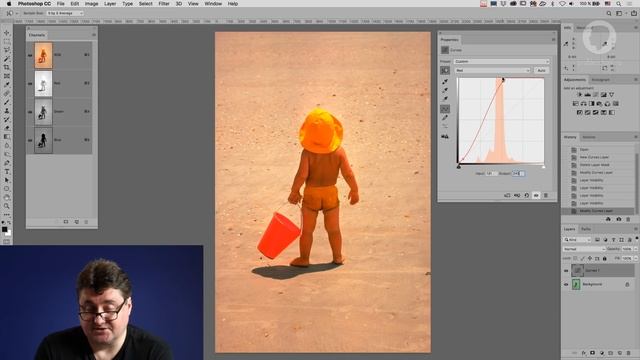This screenshot has height=360, width=640.
Task: Select the Eyedropper tool in toolbar
Action: 7,85
